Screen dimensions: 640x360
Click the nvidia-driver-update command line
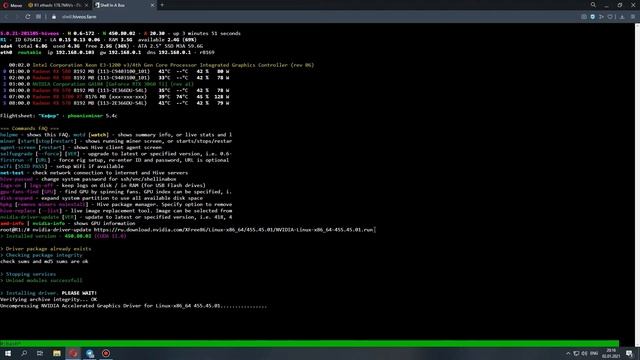187,230
